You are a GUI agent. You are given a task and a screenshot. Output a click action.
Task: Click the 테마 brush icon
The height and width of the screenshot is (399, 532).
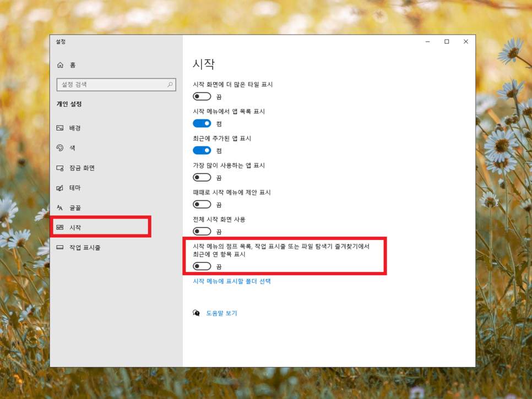(x=60, y=188)
